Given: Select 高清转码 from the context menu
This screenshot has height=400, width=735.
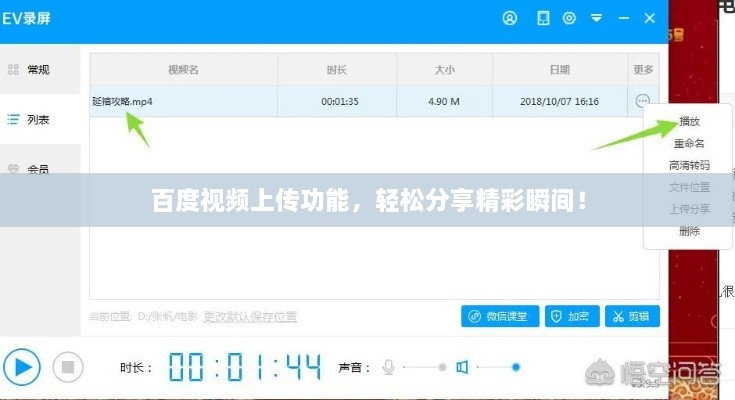Looking at the screenshot, I should pyautogui.click(x=689, y=165).
